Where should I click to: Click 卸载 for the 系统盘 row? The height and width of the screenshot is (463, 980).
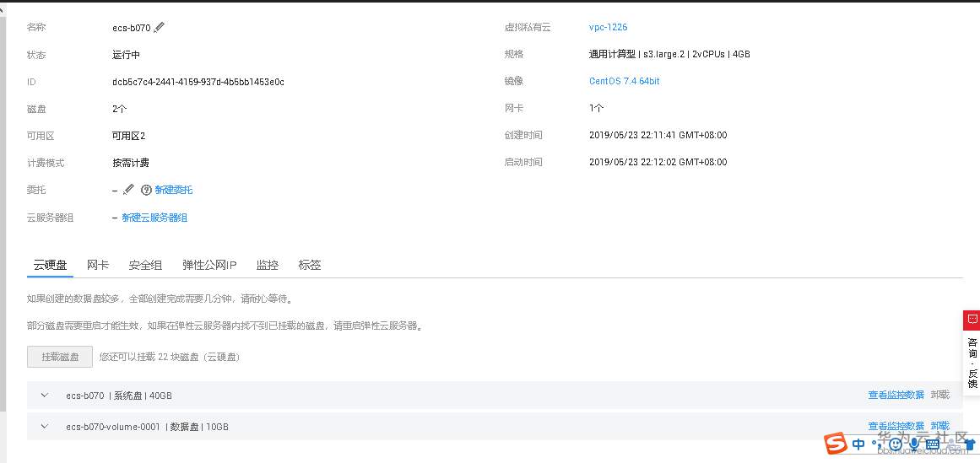(940, 395)
